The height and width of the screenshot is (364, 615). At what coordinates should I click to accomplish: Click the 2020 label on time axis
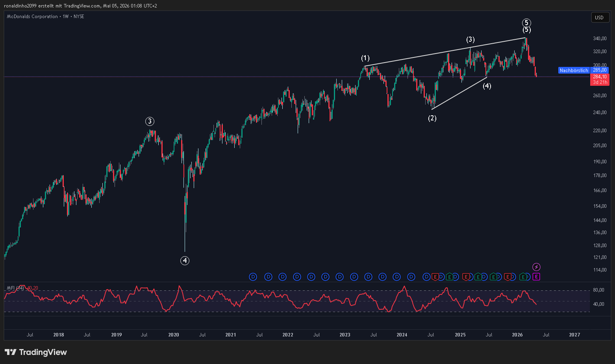(x=174, y=335)
